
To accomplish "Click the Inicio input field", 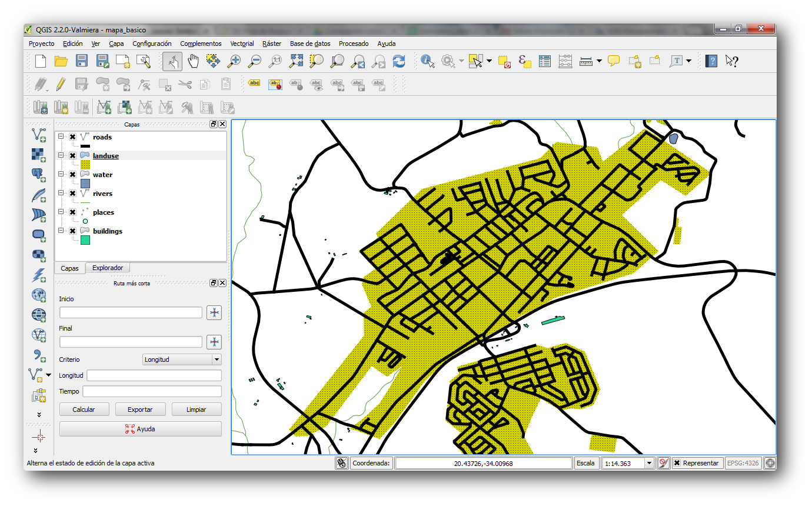I will [131, 312].
